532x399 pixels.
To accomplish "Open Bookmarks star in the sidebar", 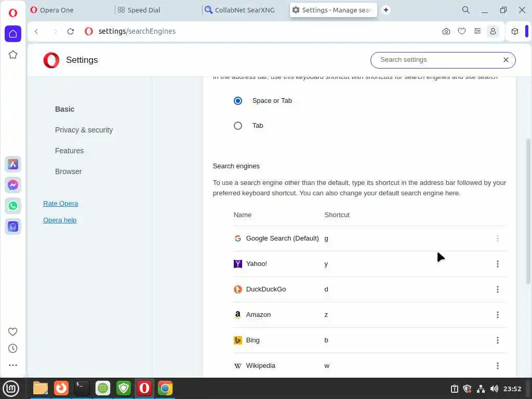I will click(13, 55).
